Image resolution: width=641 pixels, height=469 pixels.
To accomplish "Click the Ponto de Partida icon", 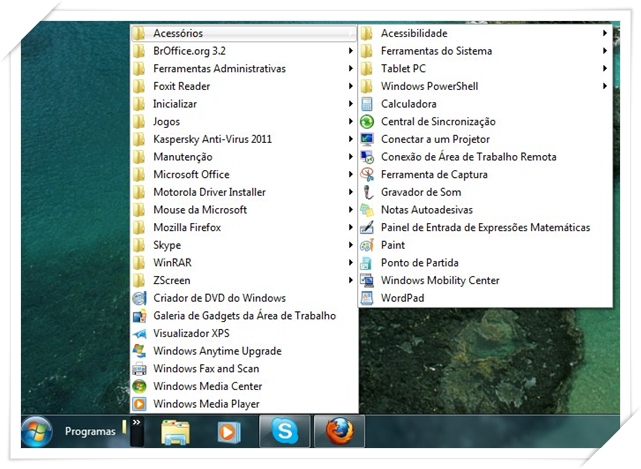I will (x=367, y=263).
